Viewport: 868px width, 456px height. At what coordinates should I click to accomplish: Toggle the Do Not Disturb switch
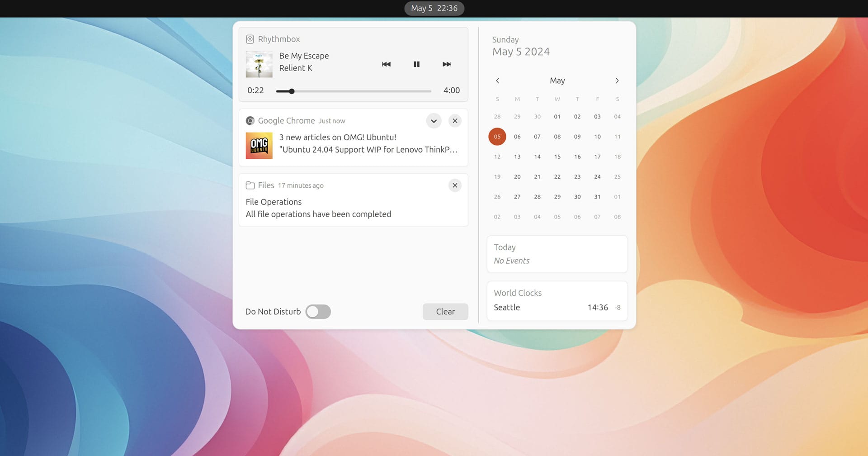tap(318, 312)
